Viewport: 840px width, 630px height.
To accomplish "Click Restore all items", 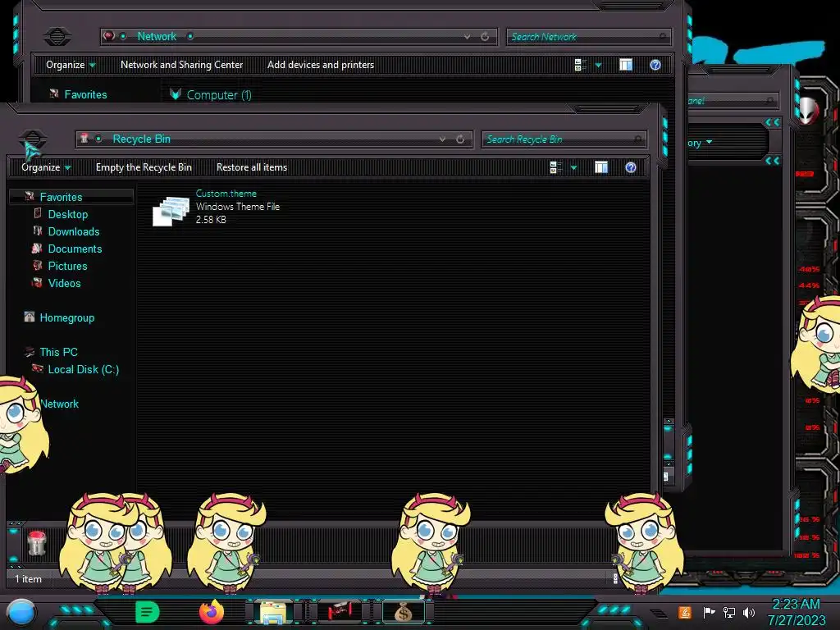I will pos(252,167).
